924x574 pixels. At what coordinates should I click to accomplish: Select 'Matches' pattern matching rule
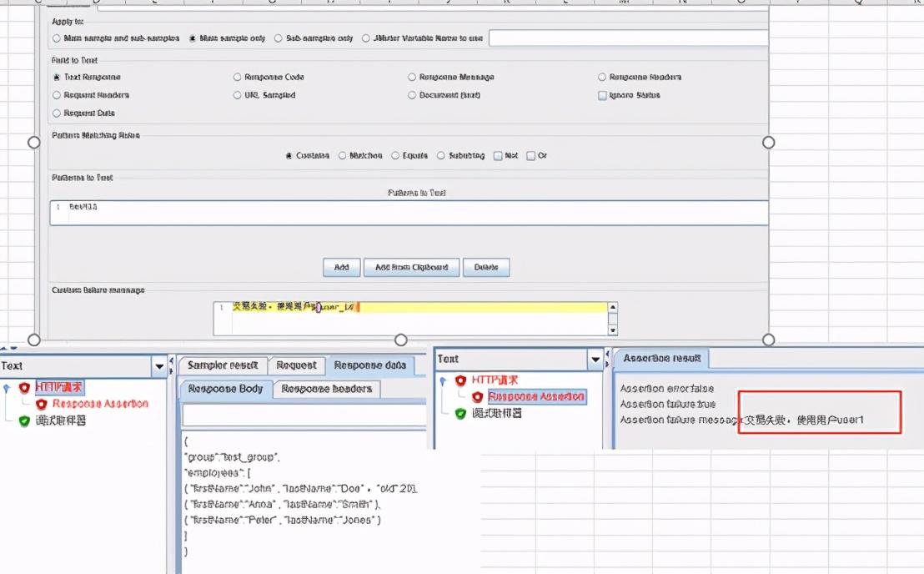pos(342,155)
